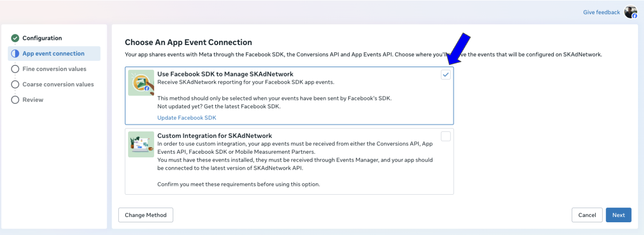Click the Choose An App Event Connection heading
The width and height of the screenshot is (644, 235).
click(188, 42)
